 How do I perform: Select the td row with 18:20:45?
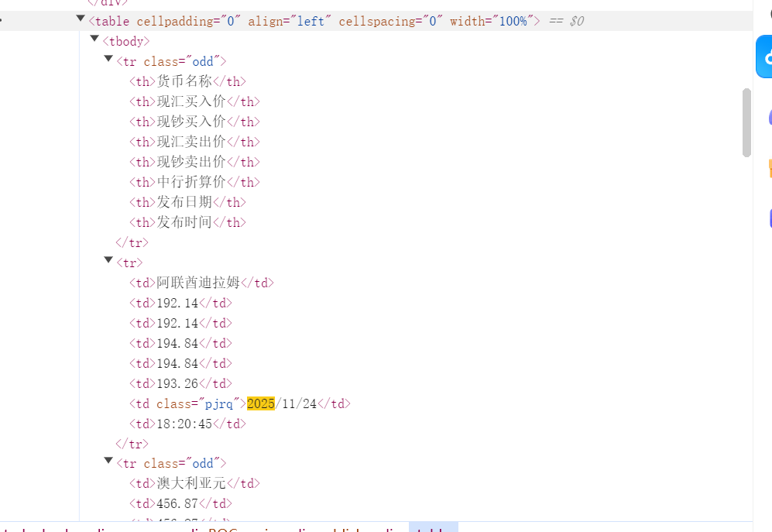pyautogui.click(x=187, y=424)
